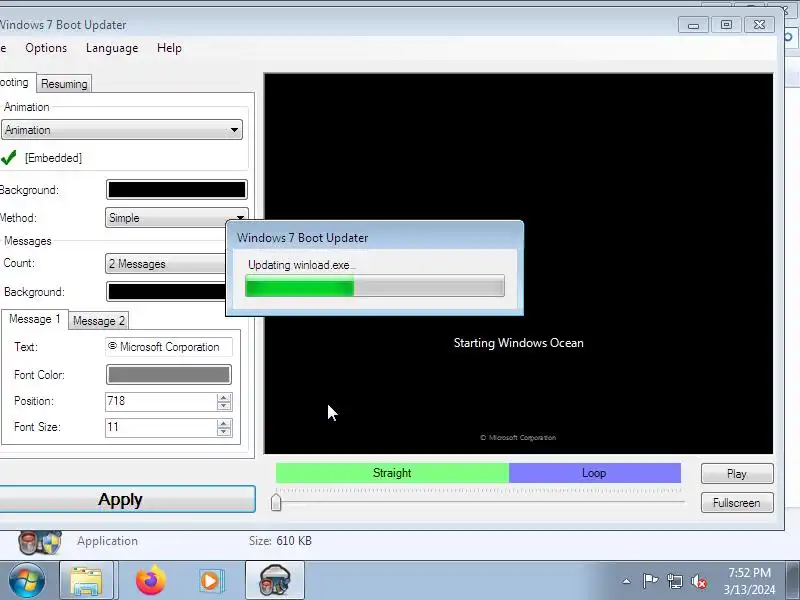Click the Boot Updater taskbar icon
This screenshot has height=600, width=800.
pyautogui.click(x=275, y=581)
